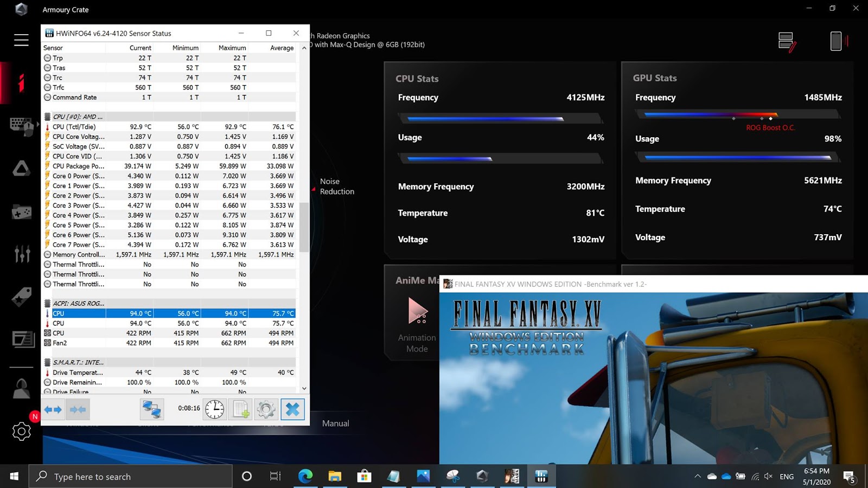Image resolution: width=868 pixels, height=488 pixels.
Task: Open the taskbar clock and date
Action: 816,476
